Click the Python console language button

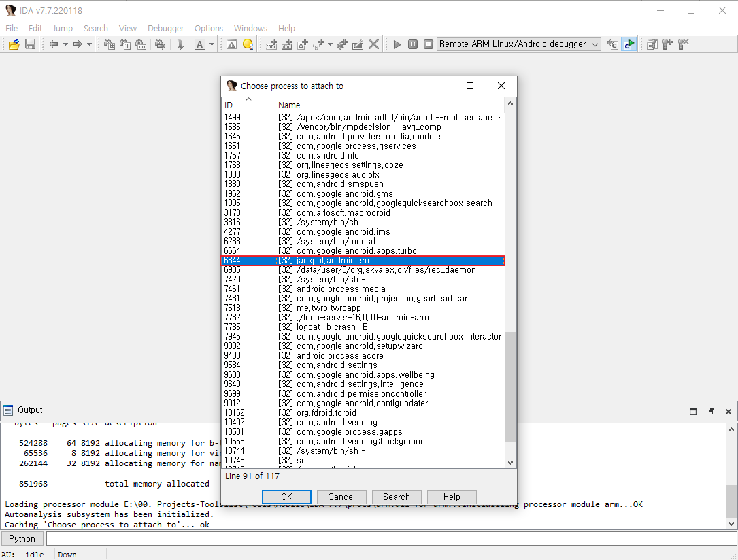[22, 538]
